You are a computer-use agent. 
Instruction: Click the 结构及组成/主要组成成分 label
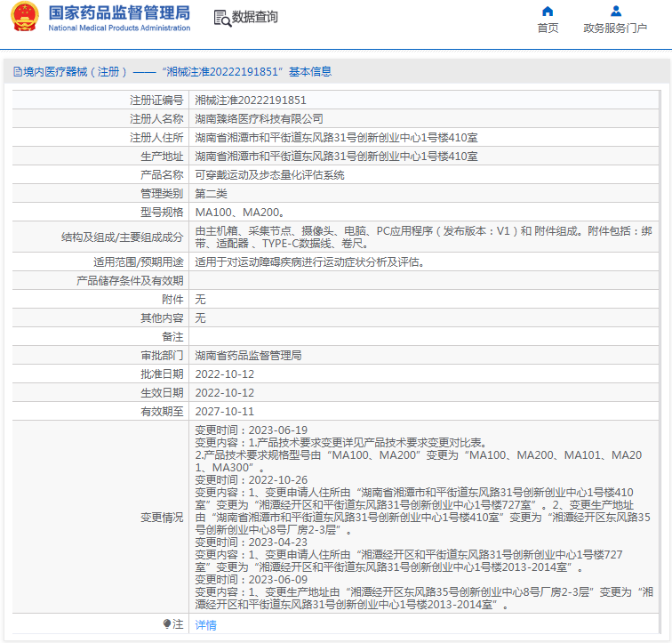pyautogui.click(x=122, y=237)
